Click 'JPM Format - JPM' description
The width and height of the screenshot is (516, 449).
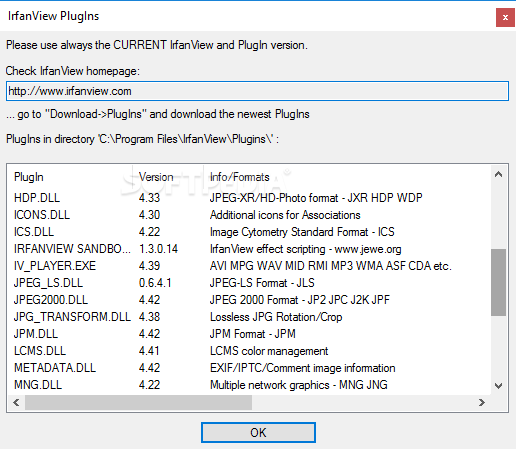click(253, 334)
